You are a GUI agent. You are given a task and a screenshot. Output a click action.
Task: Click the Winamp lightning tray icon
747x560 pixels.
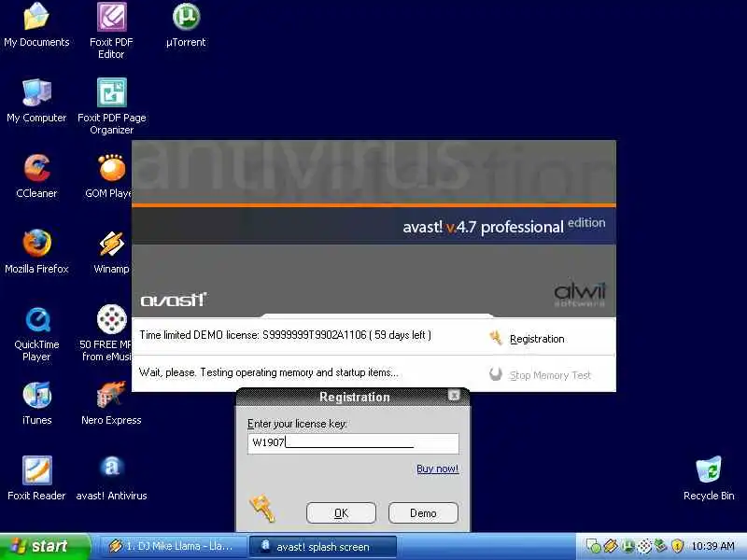(x=612, y=546)
